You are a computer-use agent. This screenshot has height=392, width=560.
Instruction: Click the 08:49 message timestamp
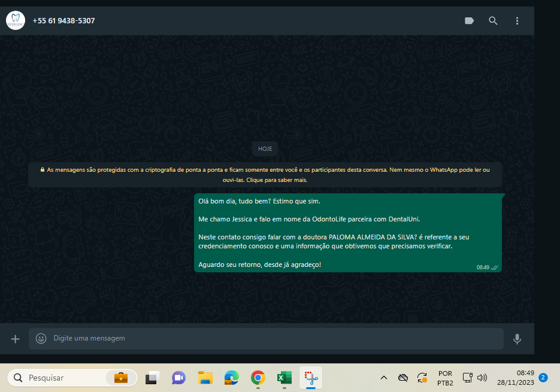[x=483, y=268]
